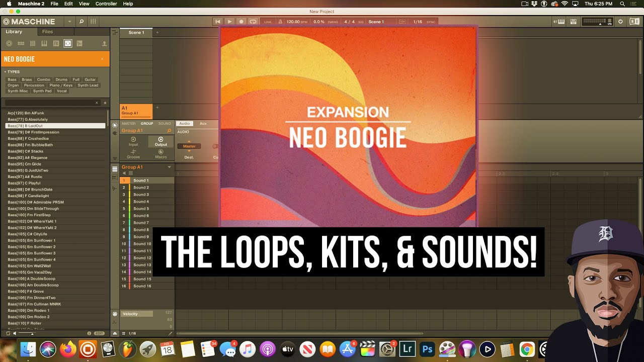Select the Projects type icon in Library
The image size is (644, 362).
coord(9,44)
